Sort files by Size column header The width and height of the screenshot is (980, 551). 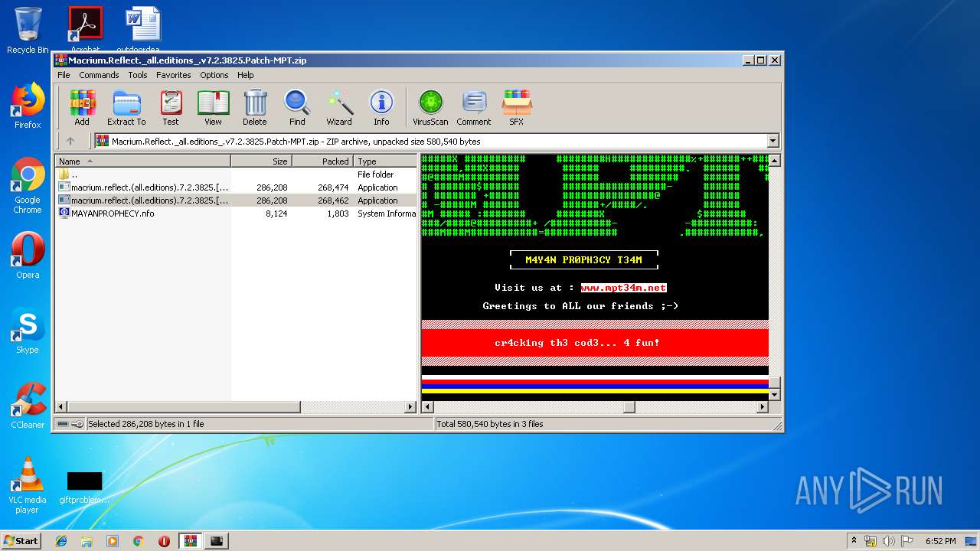tap(262, 161)
